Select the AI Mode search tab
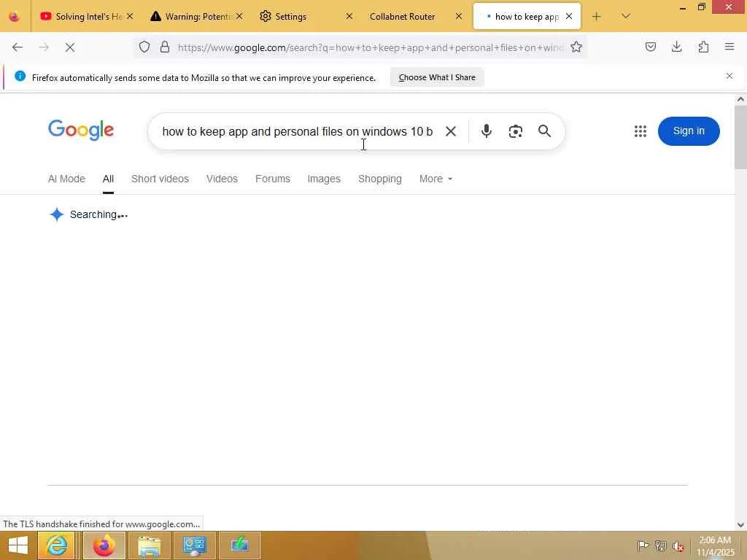 [x=66, y=179]
